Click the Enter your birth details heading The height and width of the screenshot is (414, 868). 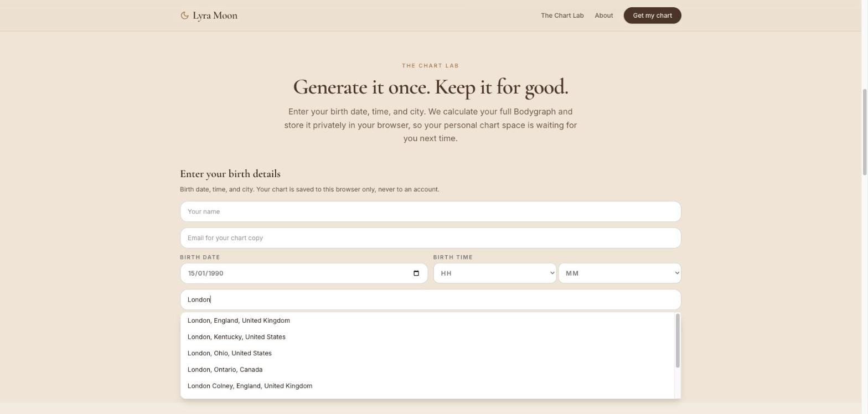click(x=230, y=174)
